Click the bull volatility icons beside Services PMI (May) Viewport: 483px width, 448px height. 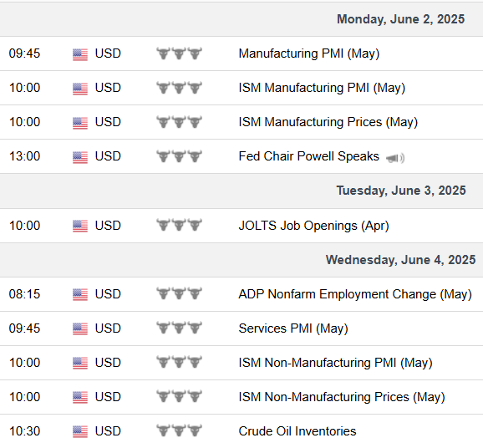(x=179, y=328)
